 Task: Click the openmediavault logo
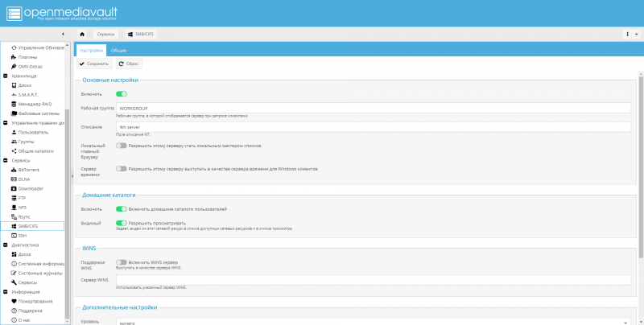[x=62, y=13]
